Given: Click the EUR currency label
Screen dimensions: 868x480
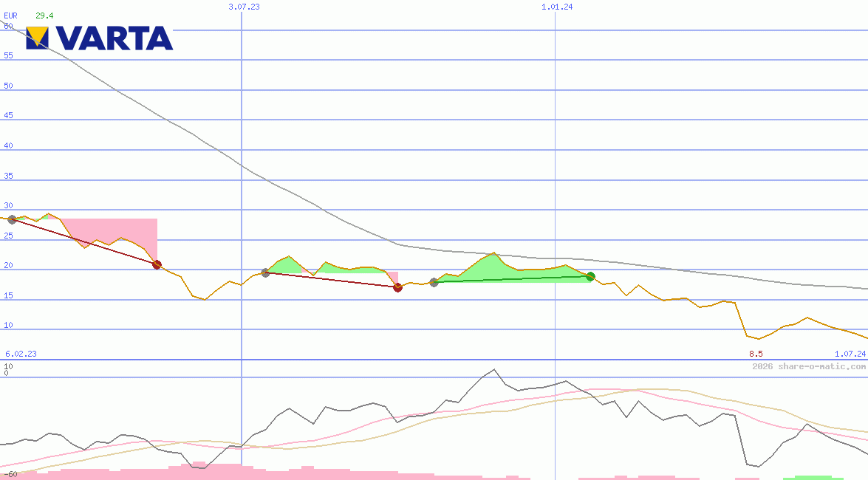Looking at the screenshot, I should click(10, 16).
